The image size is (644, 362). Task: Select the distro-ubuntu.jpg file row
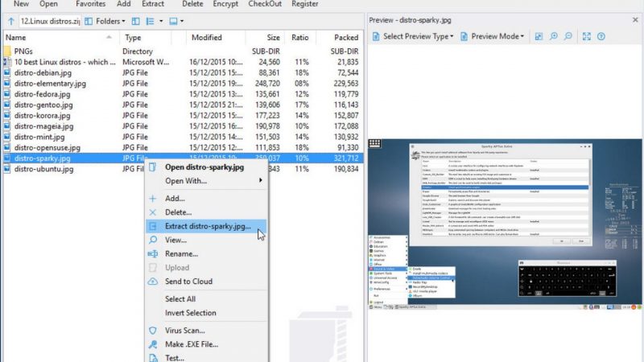pos(183,169)
